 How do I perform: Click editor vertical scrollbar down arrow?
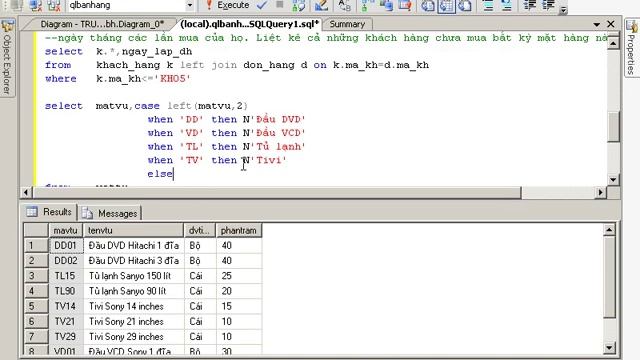(613, 179)
